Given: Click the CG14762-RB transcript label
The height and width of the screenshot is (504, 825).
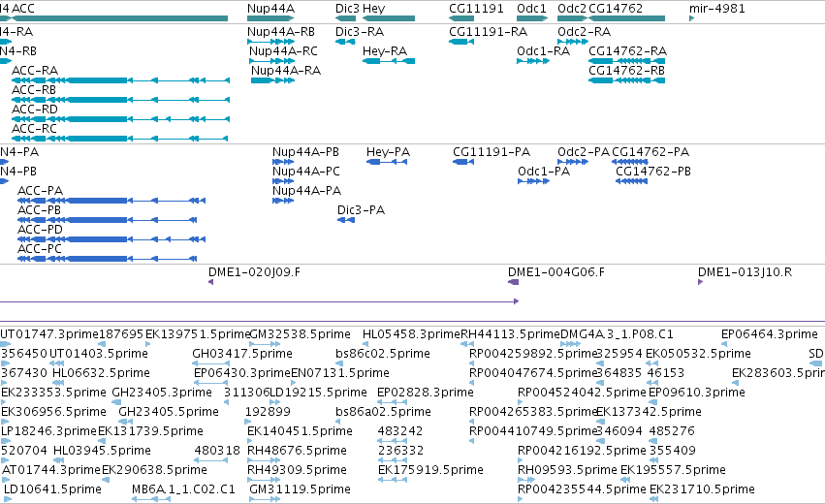Looking at the screenshot, I should point(626,71).
